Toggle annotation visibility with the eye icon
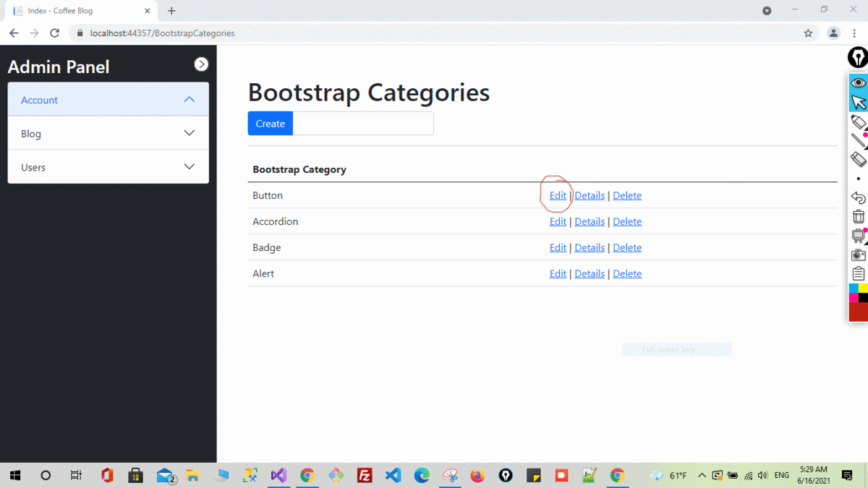This screenshot has width=868, height=488. pos(858,82)
